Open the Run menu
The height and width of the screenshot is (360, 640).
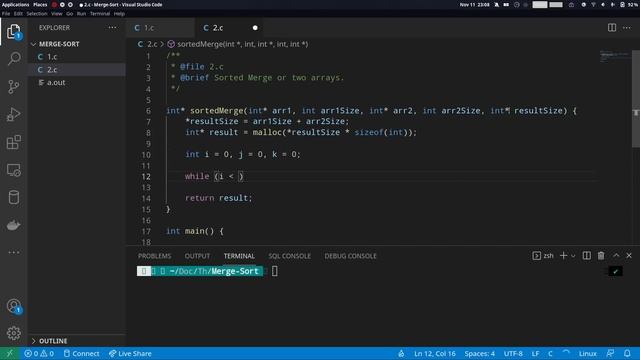click(81, 13)
